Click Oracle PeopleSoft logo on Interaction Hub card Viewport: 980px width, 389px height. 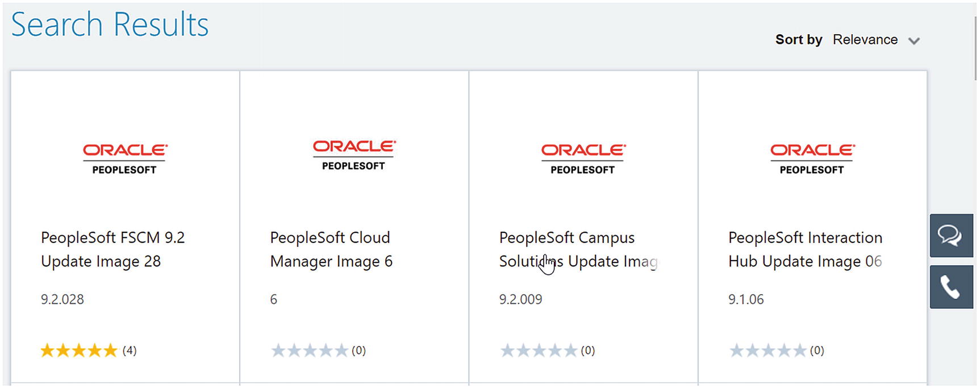(x=812, y=159)
